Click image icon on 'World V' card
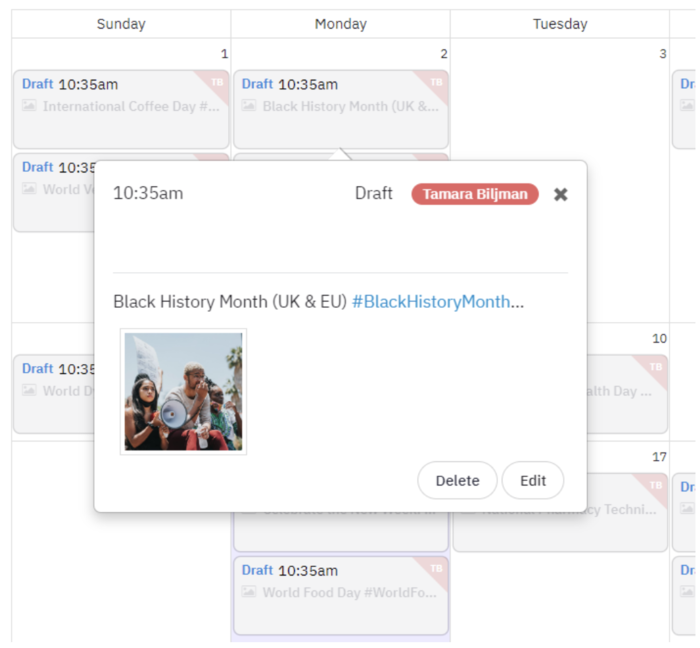 29,189
